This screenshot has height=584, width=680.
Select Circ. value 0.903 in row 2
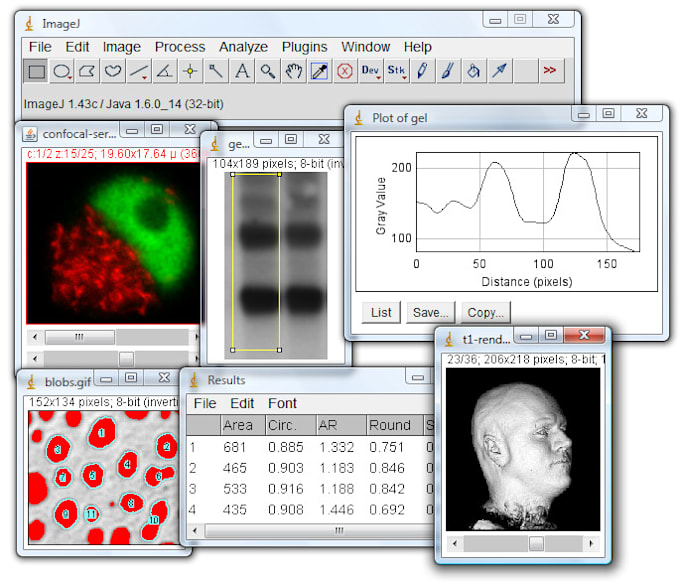click(x=286, y=468)
